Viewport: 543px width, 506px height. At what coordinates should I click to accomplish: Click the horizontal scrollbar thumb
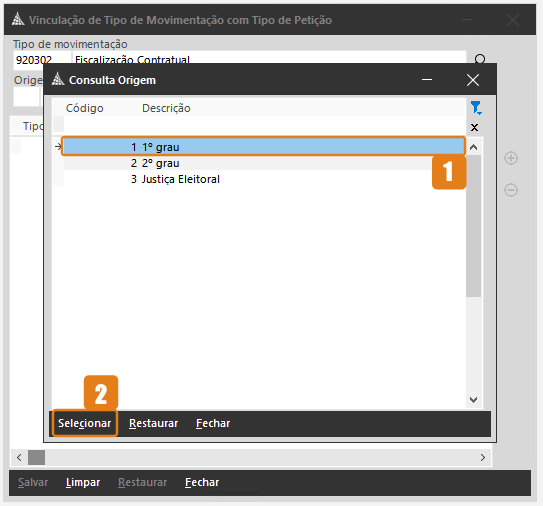point(36,458)
